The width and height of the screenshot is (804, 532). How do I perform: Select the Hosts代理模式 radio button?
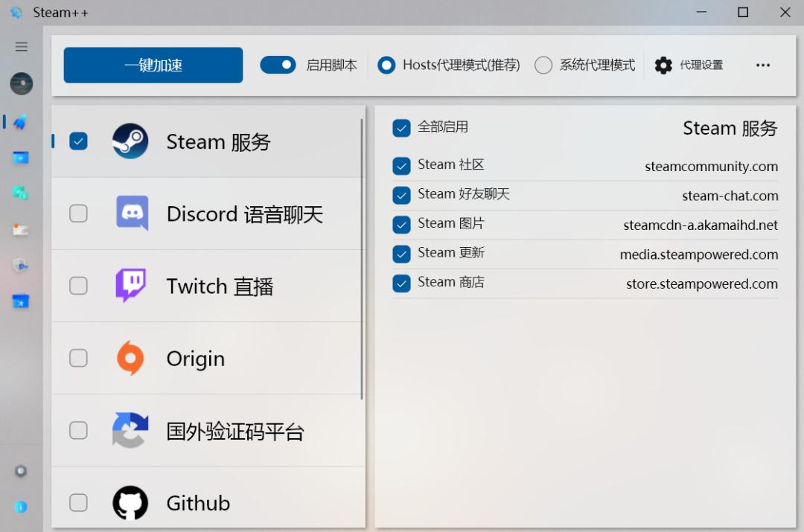click(x=386, y=65)
